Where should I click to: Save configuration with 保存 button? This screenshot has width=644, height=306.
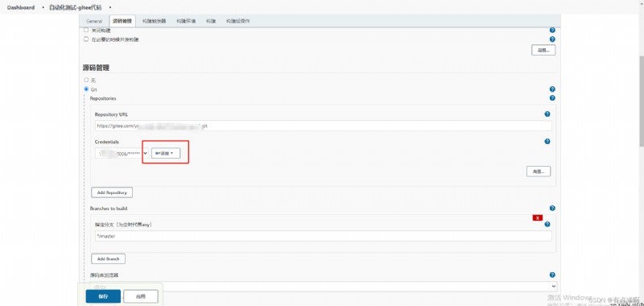(103, 296)
